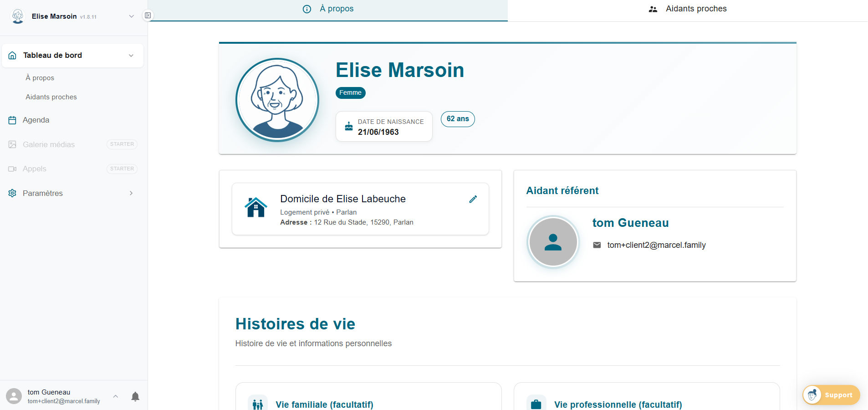Collapse the sidebar with the panel icon

click(x=148, y=15)
